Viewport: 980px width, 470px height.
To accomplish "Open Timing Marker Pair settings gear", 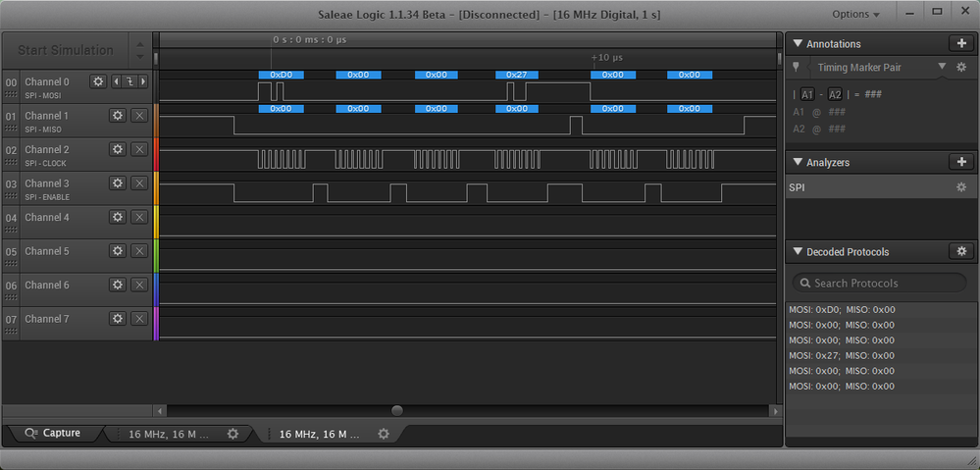I will click(961, 67).
